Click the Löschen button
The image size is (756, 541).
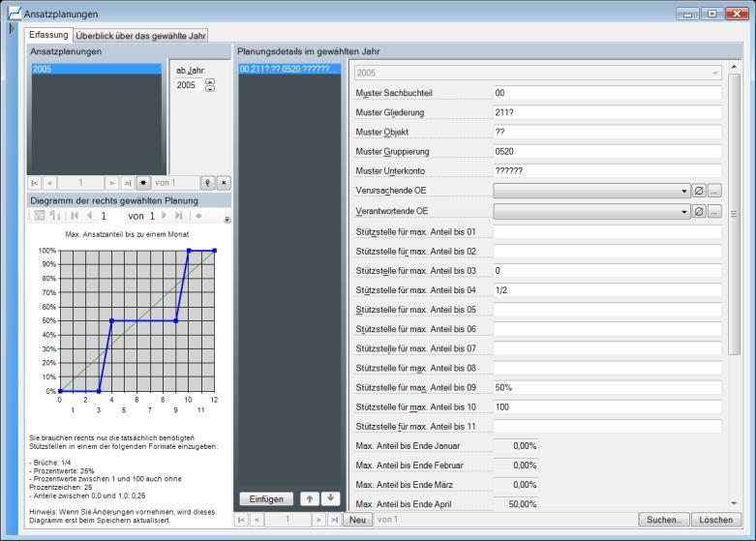click(715, 520)
